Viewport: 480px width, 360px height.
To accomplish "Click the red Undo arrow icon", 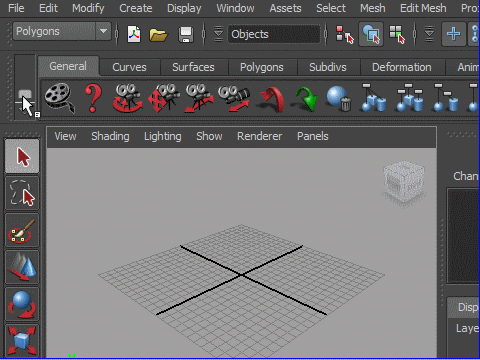I will pos(271,99).
